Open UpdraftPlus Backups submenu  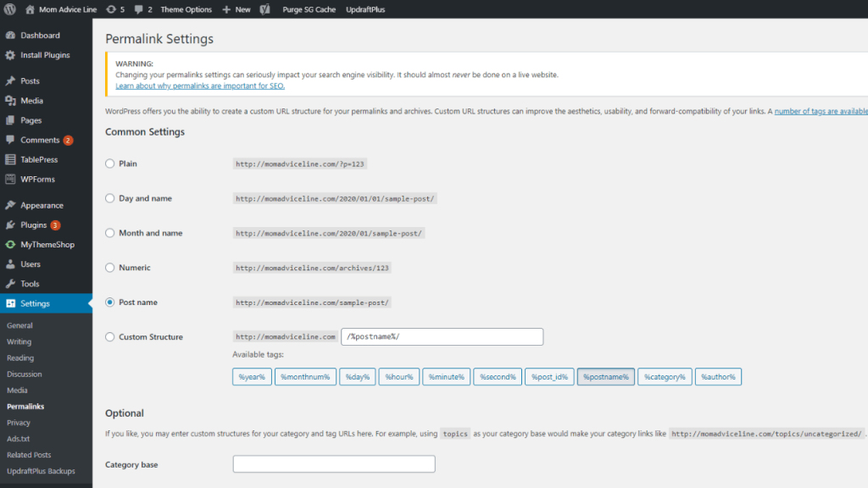pos(41,471)
